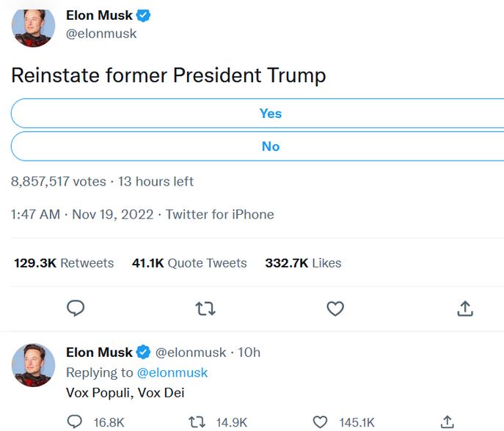Click the profile picture on the main tweet
The height and width of the screenshot is (431, 504).
(x=33, y=27)
